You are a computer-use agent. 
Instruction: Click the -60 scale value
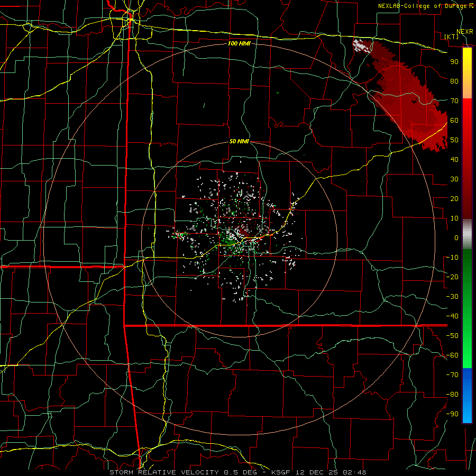tap(452, 355)
